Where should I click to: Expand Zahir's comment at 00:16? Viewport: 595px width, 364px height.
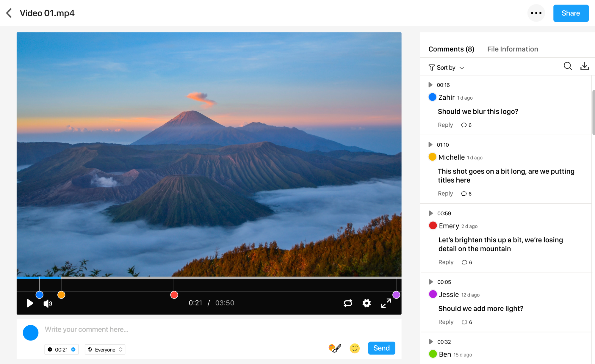point(430,85)
